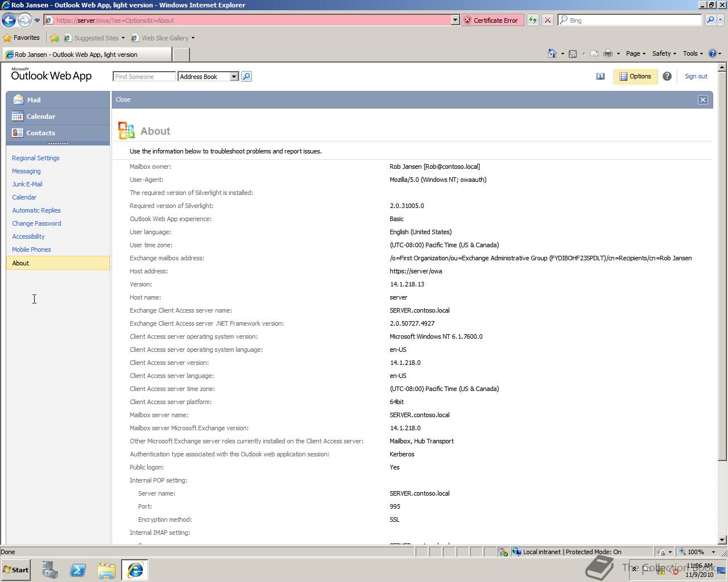The height and width of the screenshot is (582, 728).
Task: Select the About option
Action: (x=58, y=263)
